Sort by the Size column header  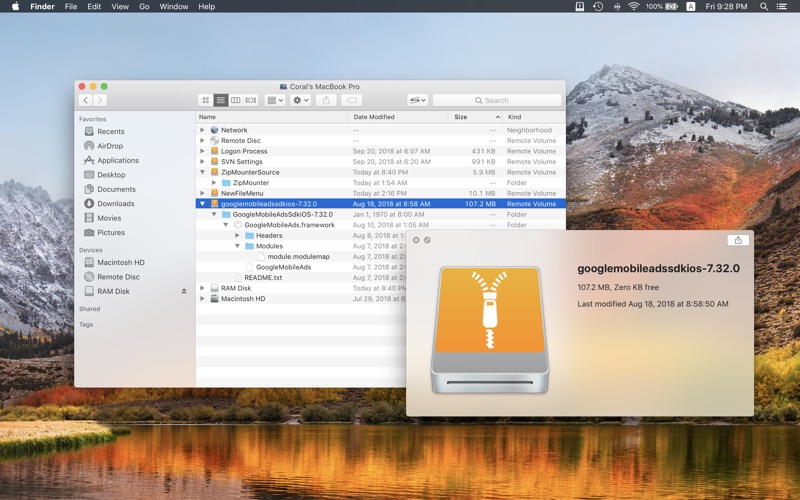coord(476,117)
